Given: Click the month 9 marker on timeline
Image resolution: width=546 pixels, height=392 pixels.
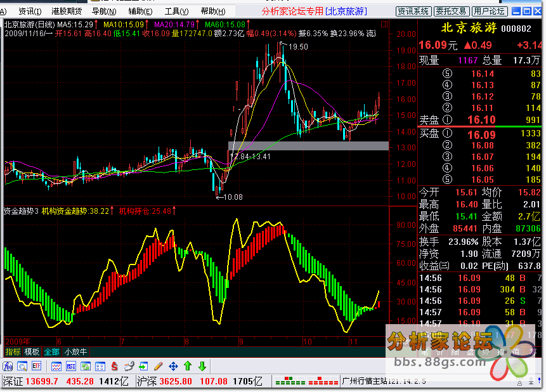Looking at the screenshot, I should click(241, 341).
